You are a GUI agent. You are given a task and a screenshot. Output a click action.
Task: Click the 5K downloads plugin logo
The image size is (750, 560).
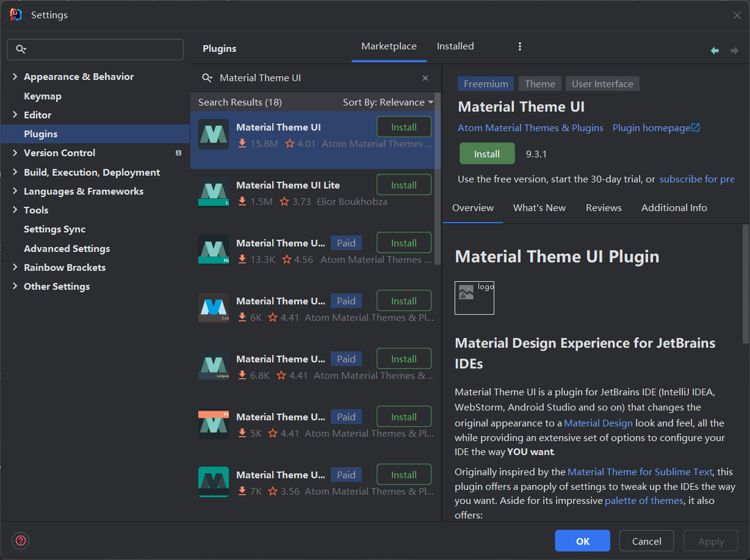pyautogui.click(x=214, y=424)
